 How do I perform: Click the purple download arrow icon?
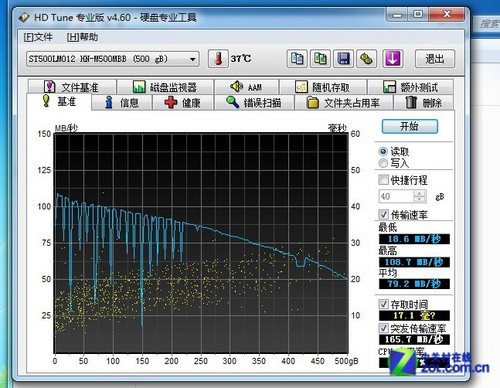392,59
